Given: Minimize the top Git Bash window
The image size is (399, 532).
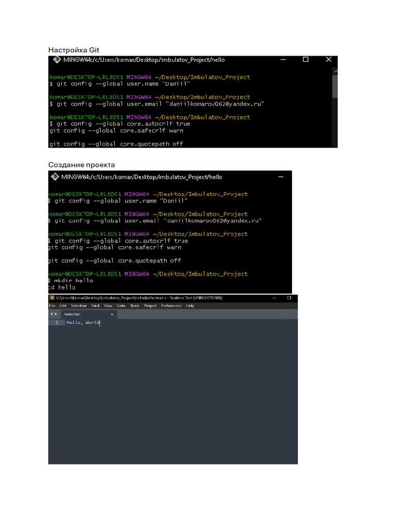Looking at the screenshot, I should [283, 60].
